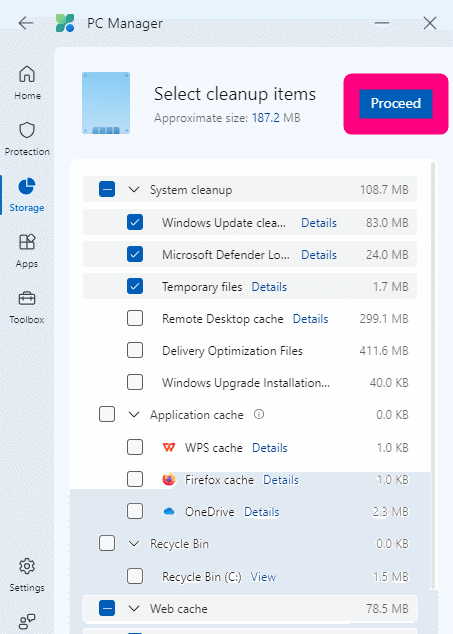Viewport: 453px width, 634px height.
Task: Click the 411.6 MB Delivery Optimization size
Action: pyautogui.click(x=384, y=351)
